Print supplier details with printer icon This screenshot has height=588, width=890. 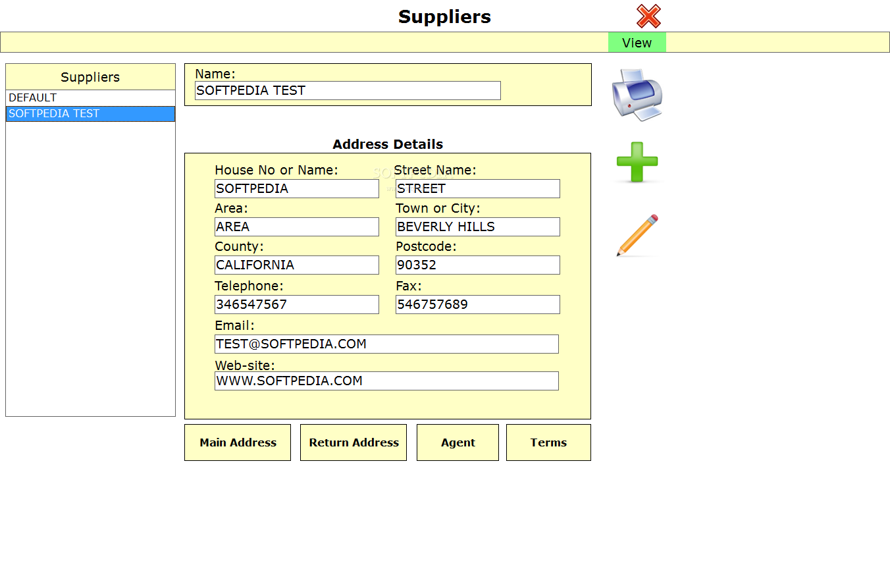pos(637,95)
